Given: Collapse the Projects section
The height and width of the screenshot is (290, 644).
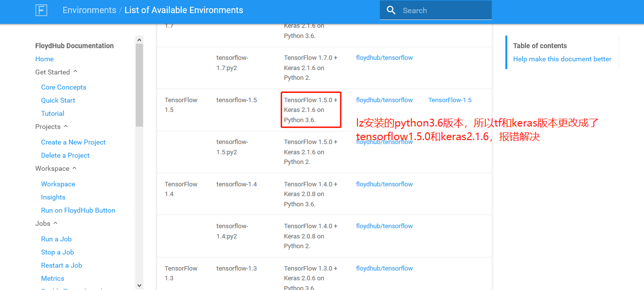Looking at the screenshot, I should (52, 127).
